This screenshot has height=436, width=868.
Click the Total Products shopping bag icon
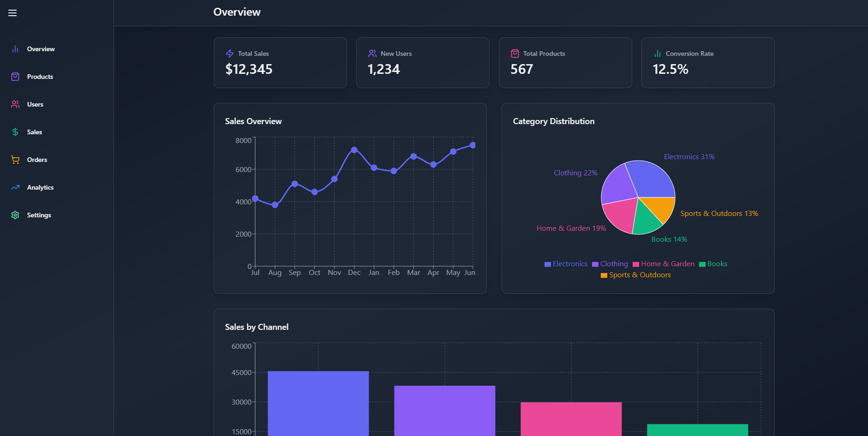click(515, 54)
